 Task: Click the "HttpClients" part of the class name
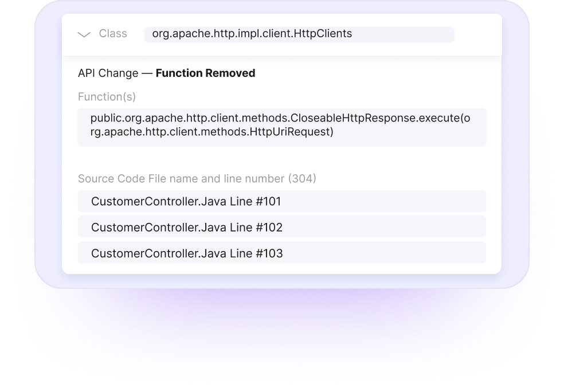323,34
